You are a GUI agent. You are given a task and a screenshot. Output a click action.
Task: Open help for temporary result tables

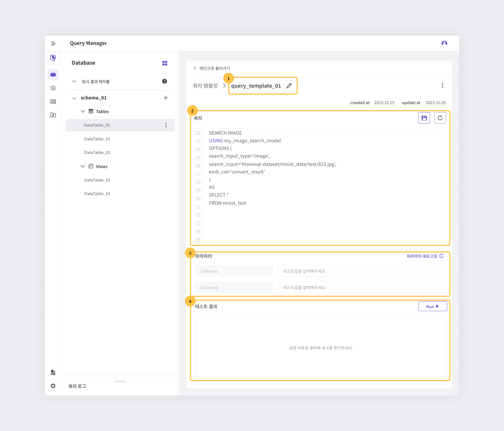tap(164, 81)
